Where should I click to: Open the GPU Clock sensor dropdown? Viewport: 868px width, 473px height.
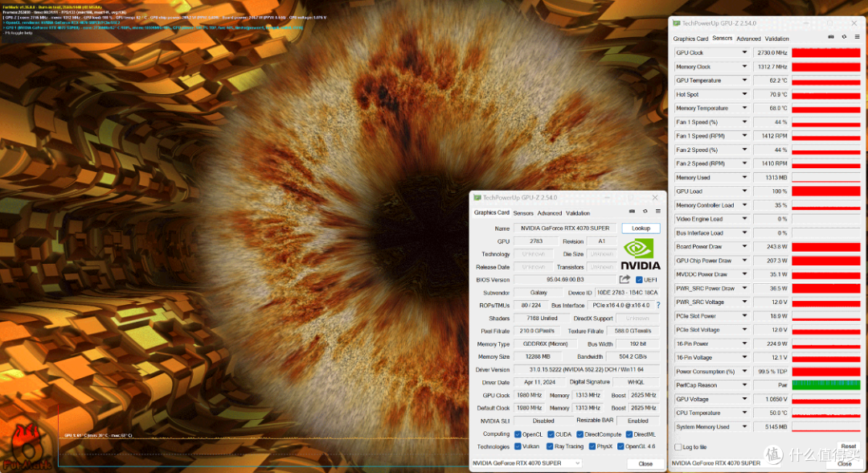click(744, 52)
